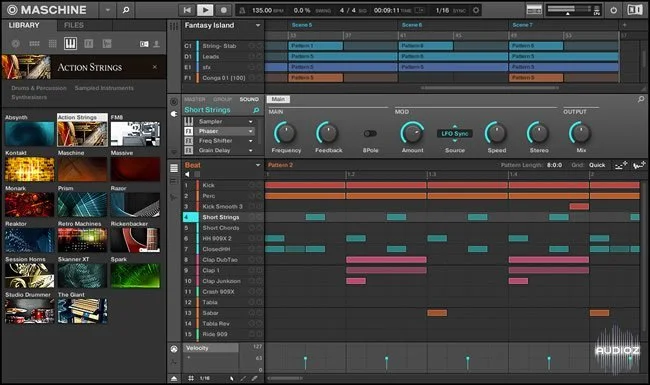Switch to group view icon in pattern editor
This screenshot has width=650, height=385.
click(x=174, y=168)
